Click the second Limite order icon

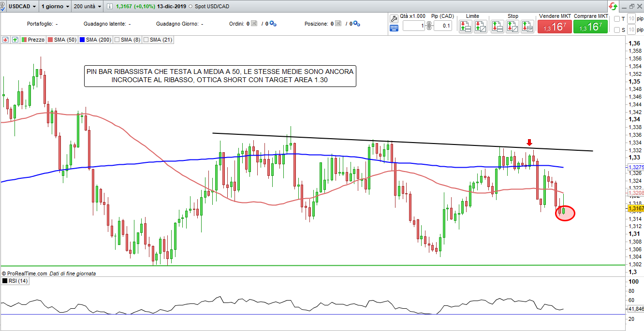[x=480, y=27]
